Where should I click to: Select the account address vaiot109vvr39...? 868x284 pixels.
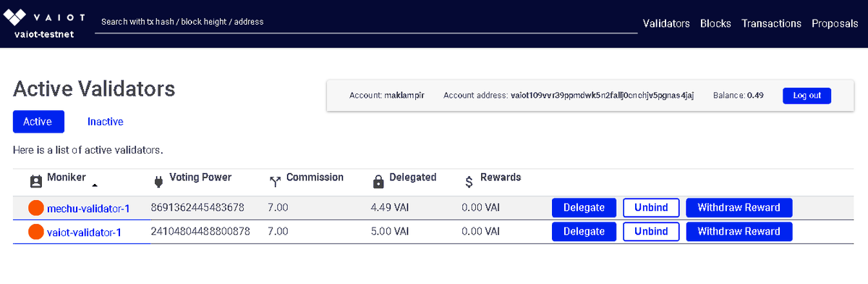603,96
